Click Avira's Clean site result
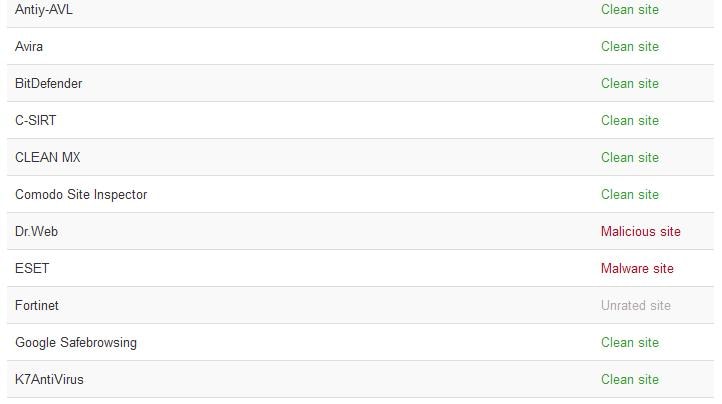This screenshot has height=404, width=722. point(629,47)
